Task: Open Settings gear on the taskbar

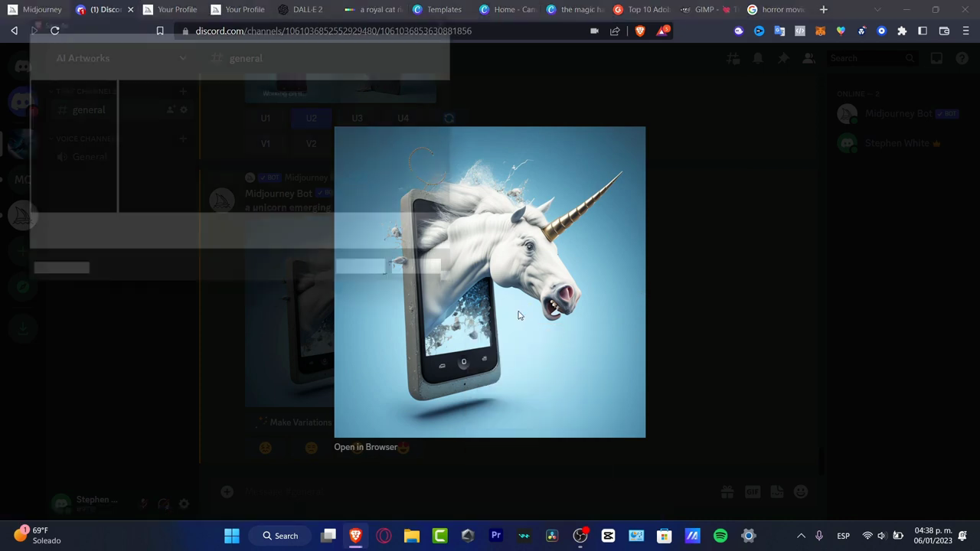Action: tap(749, 536)
